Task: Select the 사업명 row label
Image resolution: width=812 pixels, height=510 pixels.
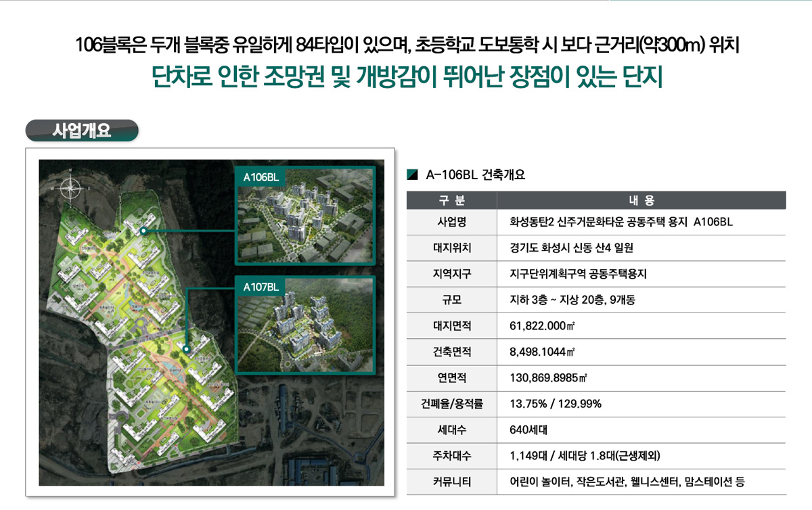Action: [452, 222]
